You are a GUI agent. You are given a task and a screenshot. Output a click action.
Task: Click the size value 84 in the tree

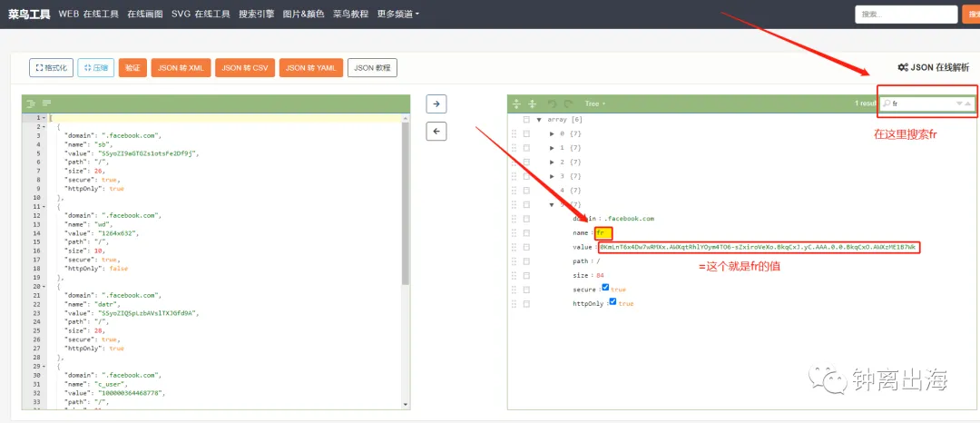[600, 276]
